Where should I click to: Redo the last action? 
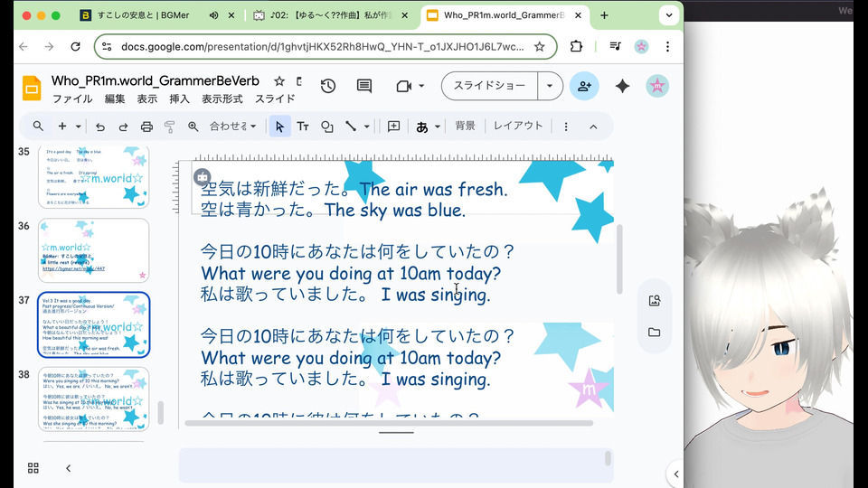point(123,127)
